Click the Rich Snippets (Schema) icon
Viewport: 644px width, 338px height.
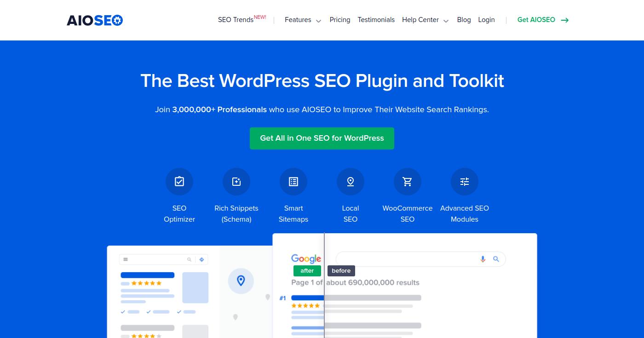point(236,182)
